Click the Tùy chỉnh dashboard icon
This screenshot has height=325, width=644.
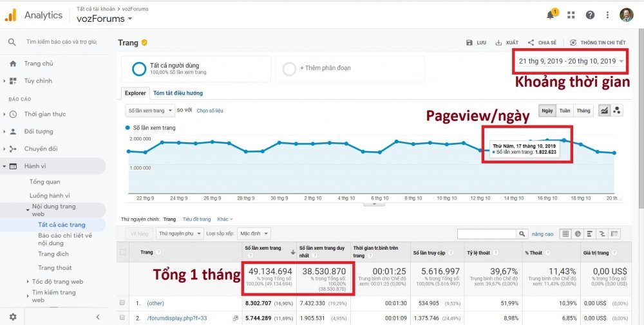coord(13,81)
